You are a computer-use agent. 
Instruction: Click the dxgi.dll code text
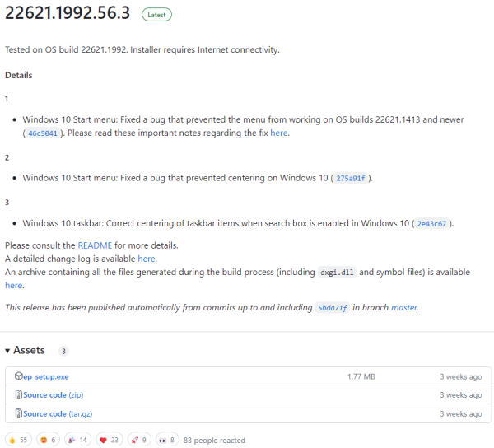click(x=337, y=273)
